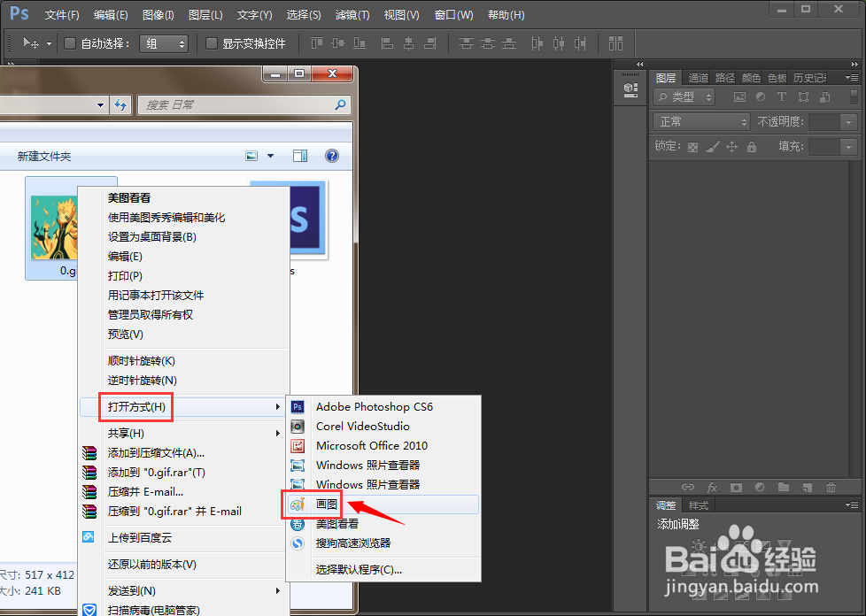Screen dimensions: 866x616
Task: Click new adjustment layer icon
Action: coord(760,488)
